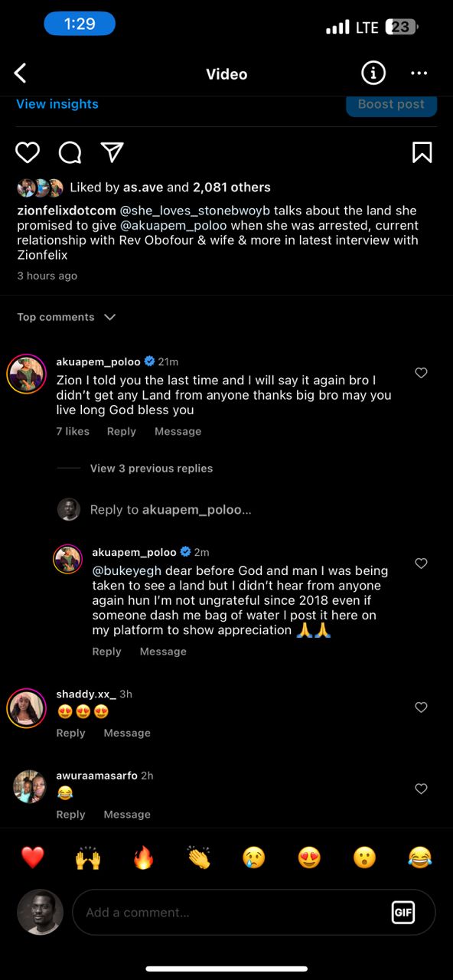Like the shaddy.xx_ comment
The width and height of the screenshot is (453, 980).
click(421, 707)
